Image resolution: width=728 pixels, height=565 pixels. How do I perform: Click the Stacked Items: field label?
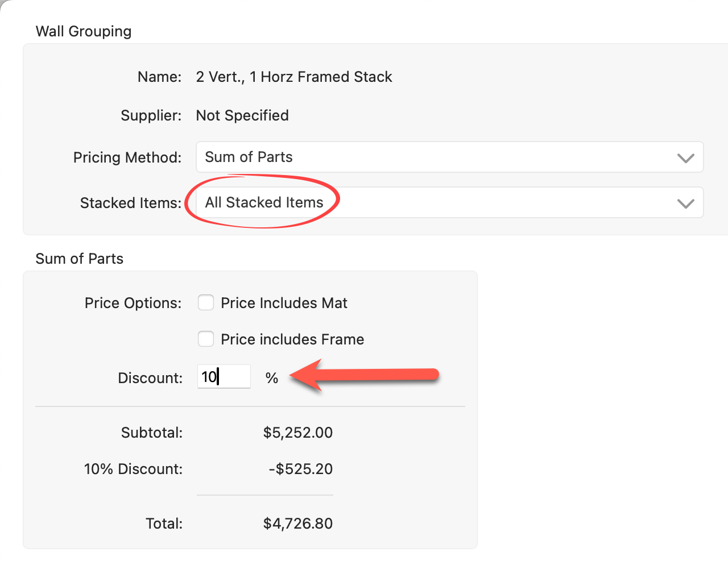coord(131,203)
